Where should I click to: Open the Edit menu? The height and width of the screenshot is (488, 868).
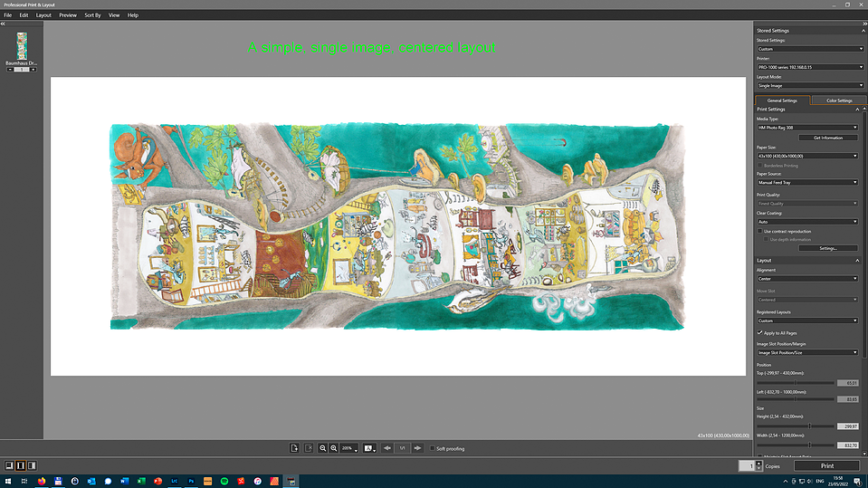pos(24,15)
